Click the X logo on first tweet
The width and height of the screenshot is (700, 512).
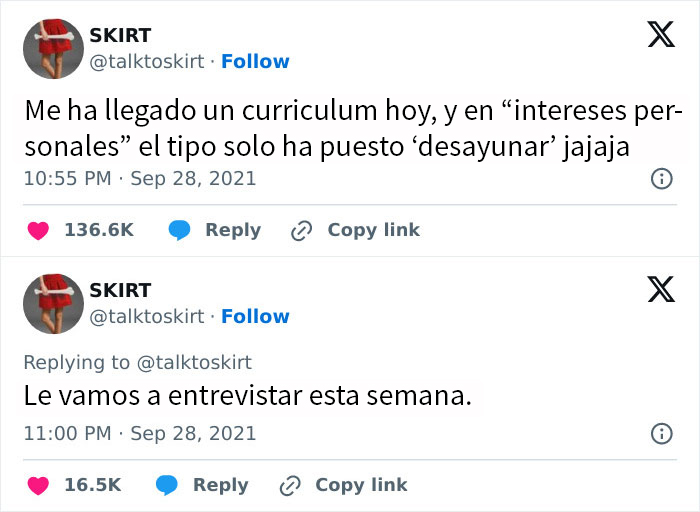click(x=661, y=36)
